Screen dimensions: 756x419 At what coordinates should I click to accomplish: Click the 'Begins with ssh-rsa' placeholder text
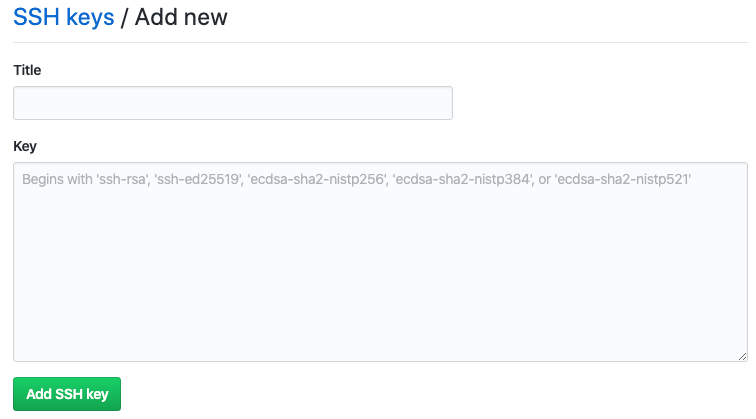[x=357, y=179]
